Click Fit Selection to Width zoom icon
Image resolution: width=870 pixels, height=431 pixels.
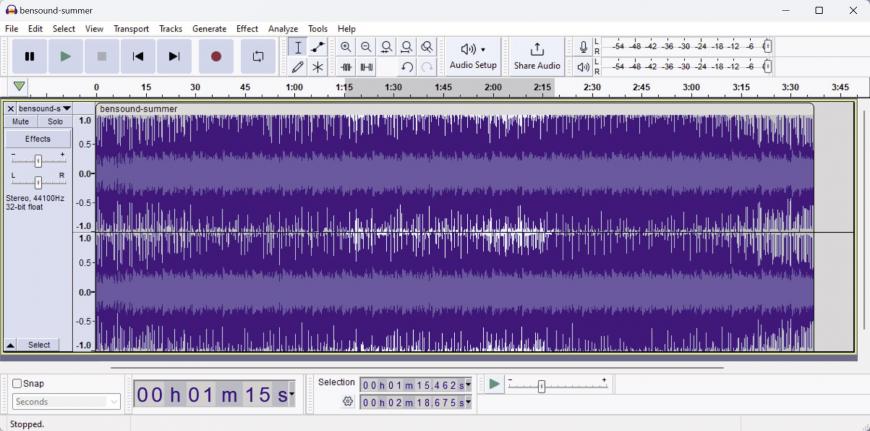tap(386, 47)
